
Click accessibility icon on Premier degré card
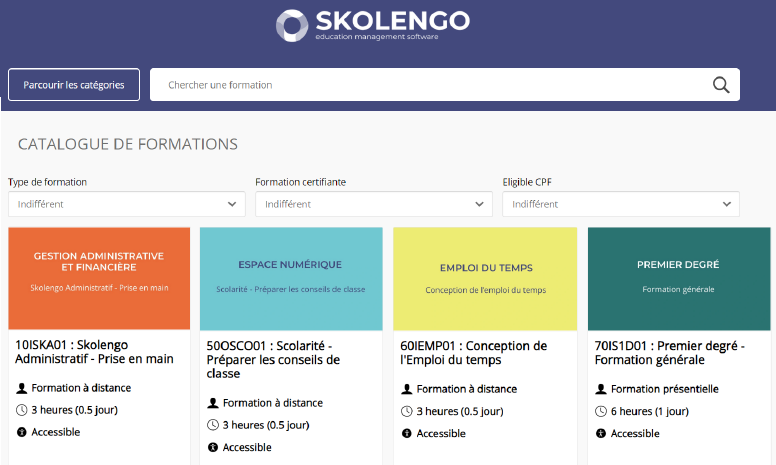(601, 433)
